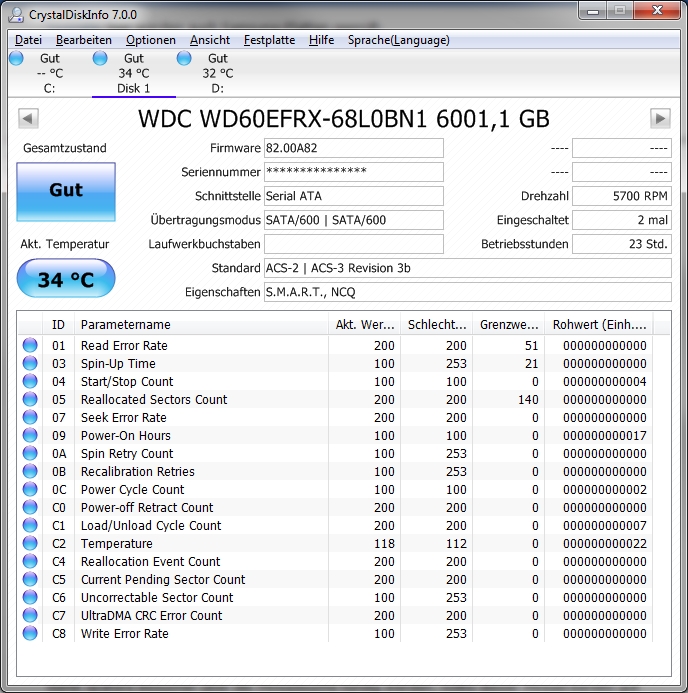Click the Gesamtzustand label

point(65,148)
